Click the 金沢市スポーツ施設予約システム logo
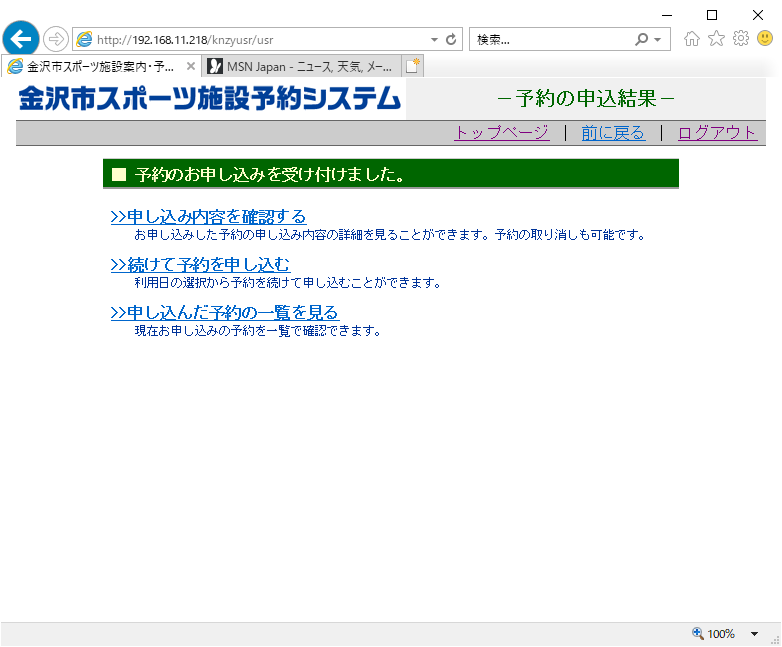The image size is (782, 647). point(210,98)
